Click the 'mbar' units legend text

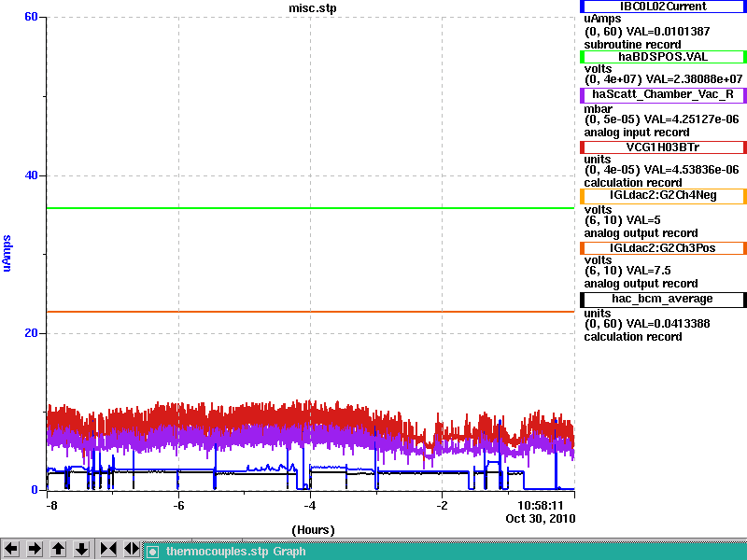point(599,109)
